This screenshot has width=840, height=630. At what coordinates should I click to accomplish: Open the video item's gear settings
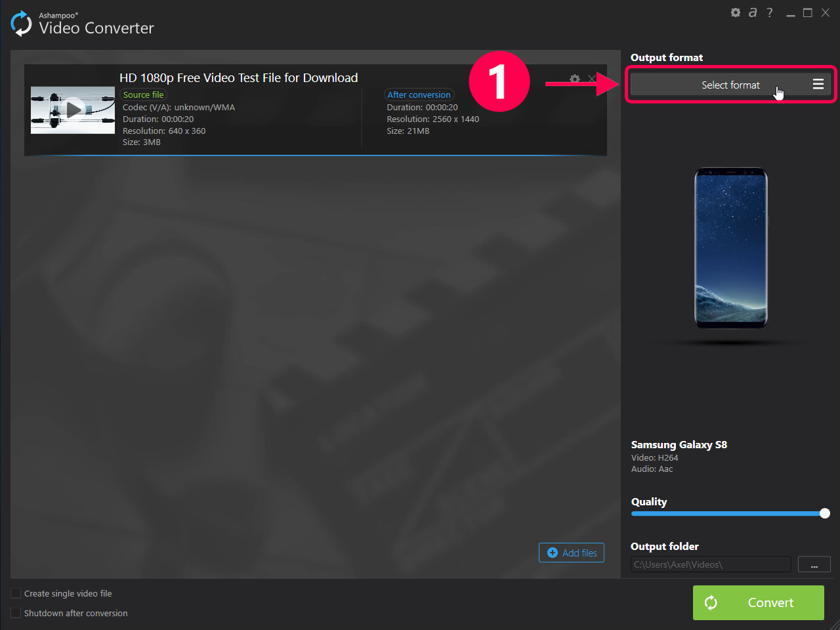tap(575, 79)
